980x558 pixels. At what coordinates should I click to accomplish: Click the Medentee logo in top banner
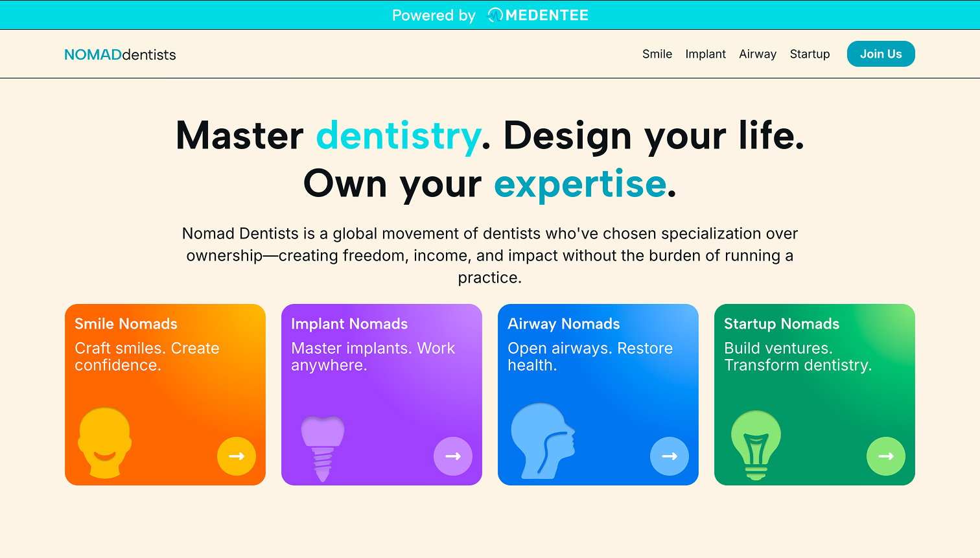click(x=538, y=15)
